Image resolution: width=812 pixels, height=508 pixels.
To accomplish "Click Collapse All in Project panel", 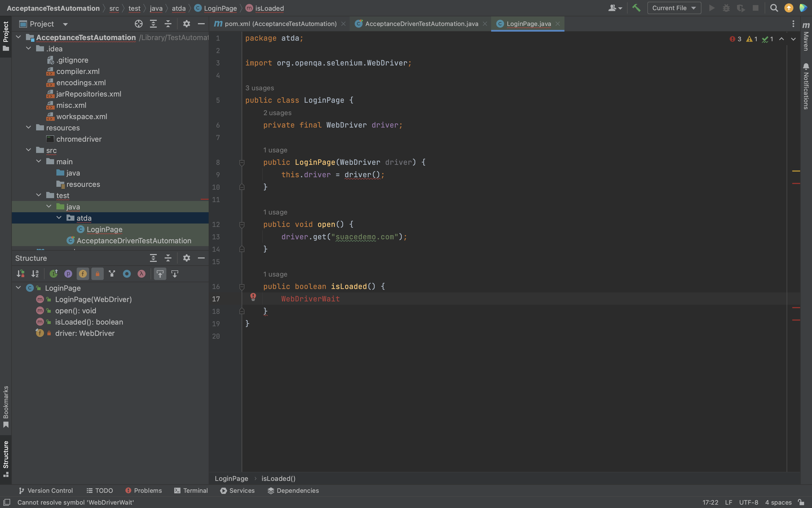I will pyautogui.click(x=168, y=24).
